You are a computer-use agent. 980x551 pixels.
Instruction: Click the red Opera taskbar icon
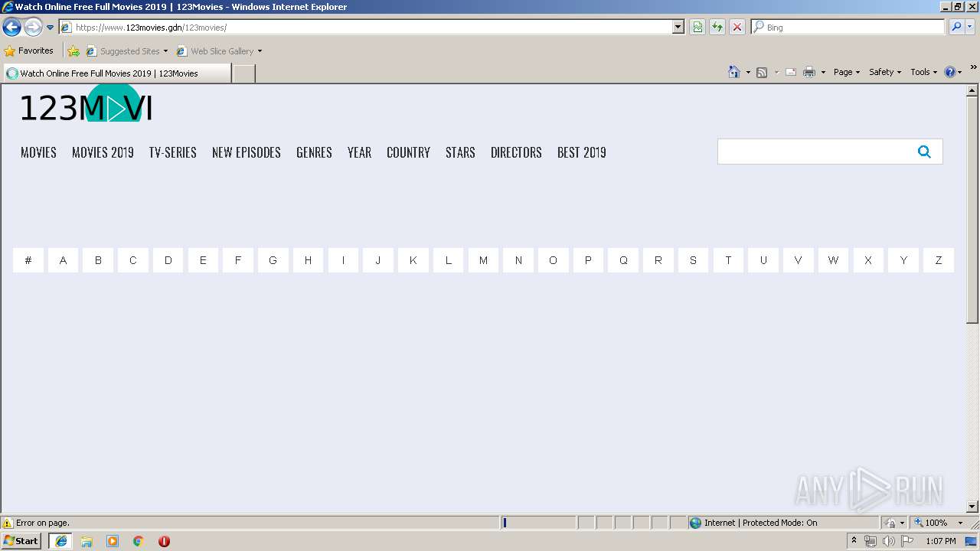(x=164, y=541)
